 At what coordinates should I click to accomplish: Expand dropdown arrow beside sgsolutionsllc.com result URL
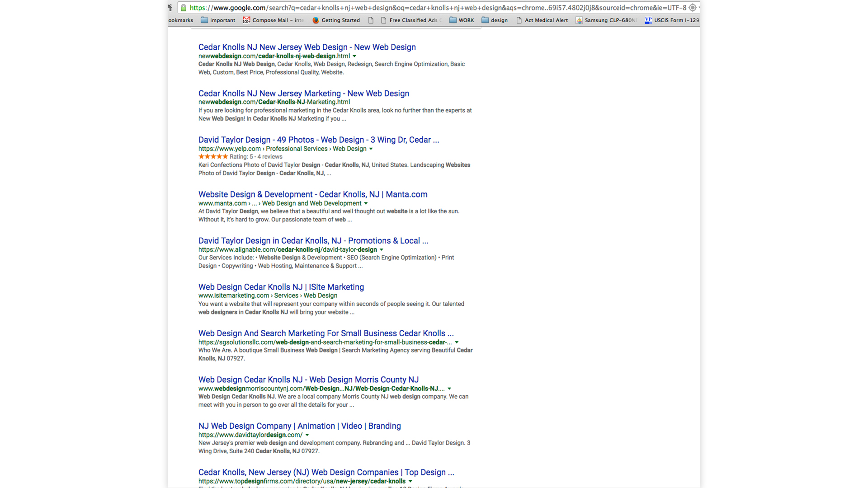[x=457, y=343]
